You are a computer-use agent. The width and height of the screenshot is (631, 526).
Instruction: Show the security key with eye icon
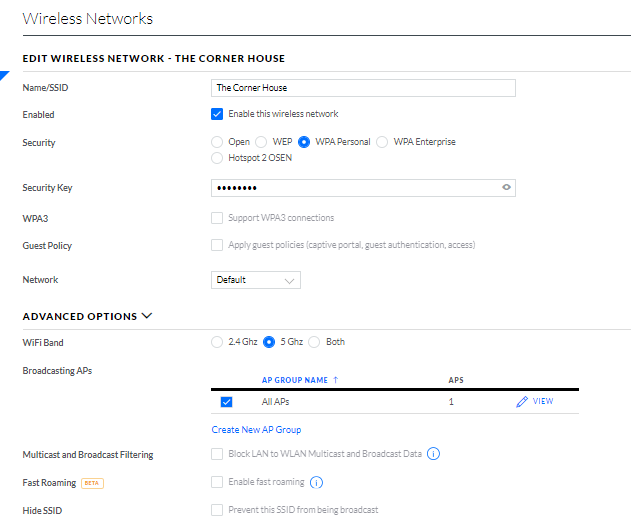coord(506,187)
